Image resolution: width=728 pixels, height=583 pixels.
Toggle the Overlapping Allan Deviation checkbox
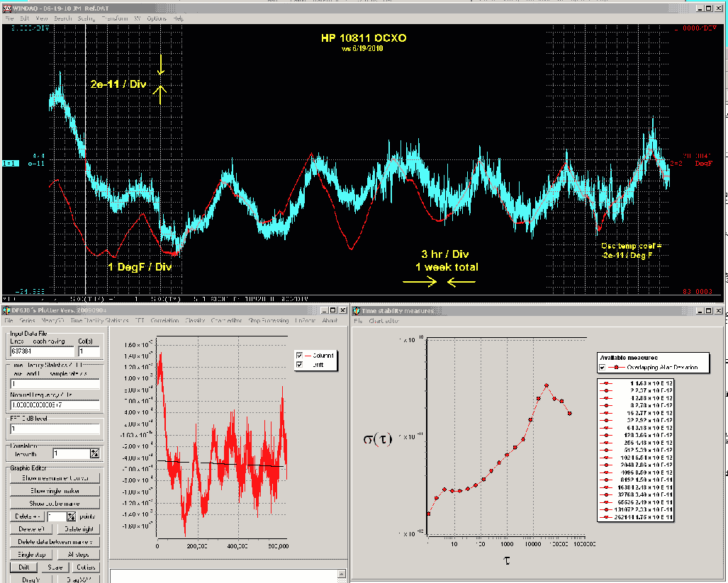pyautogui.click(x=603, y=368)
